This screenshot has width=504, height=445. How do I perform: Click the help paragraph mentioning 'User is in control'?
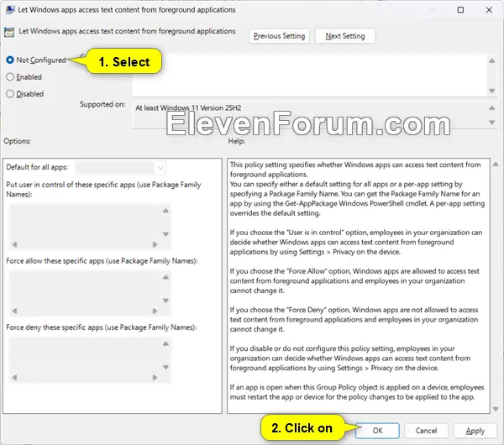pyautogui.click(x=356, y=242)
